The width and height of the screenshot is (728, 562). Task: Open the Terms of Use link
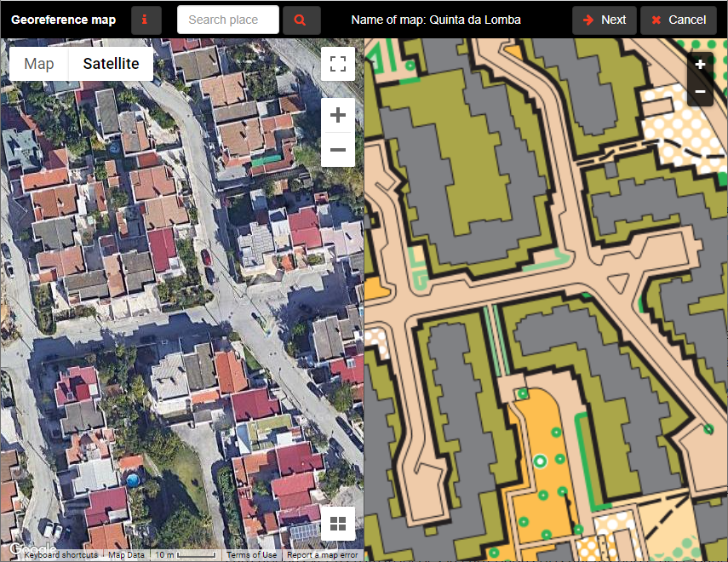[251, 555]
